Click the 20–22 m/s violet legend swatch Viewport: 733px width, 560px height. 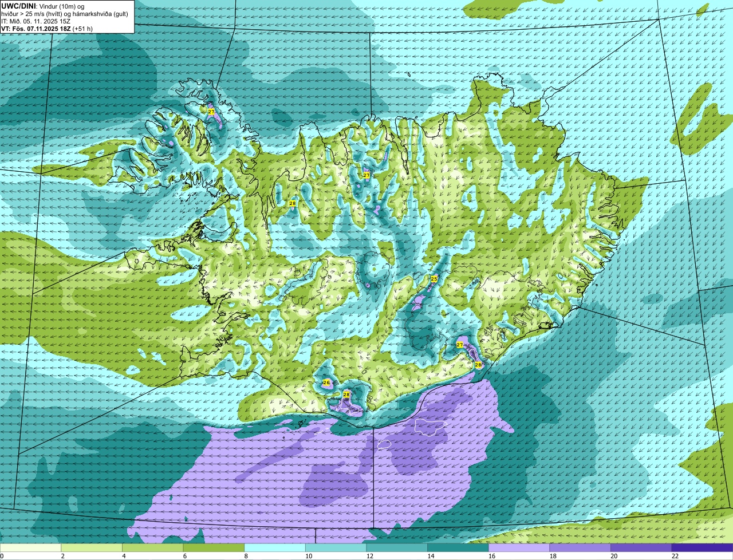coord(641,547)
